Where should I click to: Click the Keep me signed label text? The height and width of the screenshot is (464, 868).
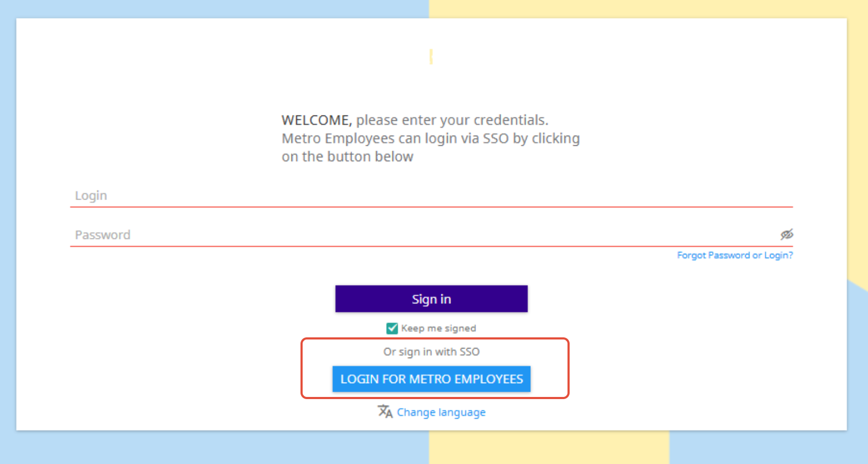coord(438,328)
